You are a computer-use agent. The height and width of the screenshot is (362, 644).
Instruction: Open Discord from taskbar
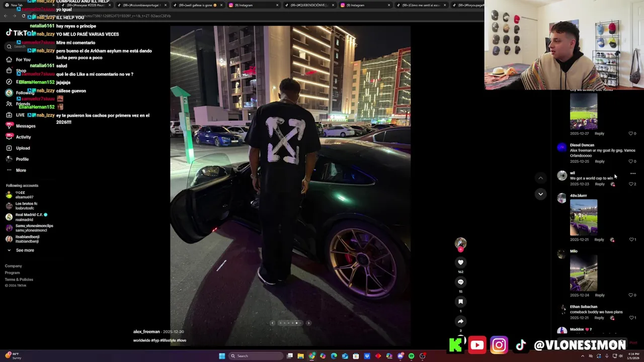point(400,356)
